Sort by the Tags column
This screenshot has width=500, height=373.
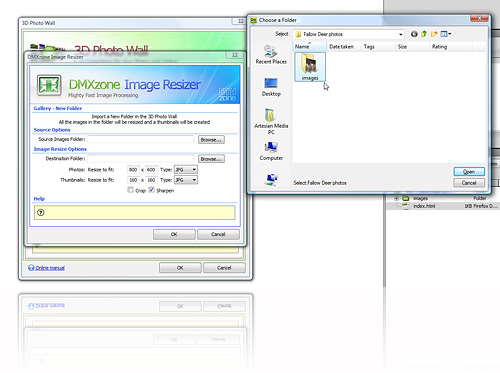[x=379, y=47]
